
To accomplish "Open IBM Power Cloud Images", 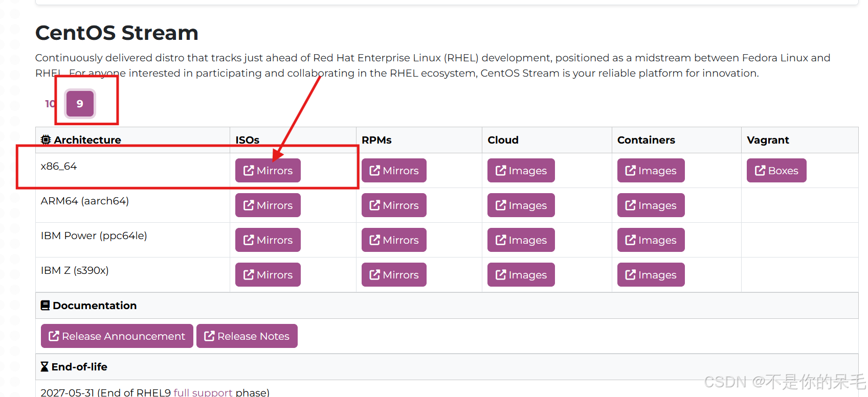I will 521,240.
